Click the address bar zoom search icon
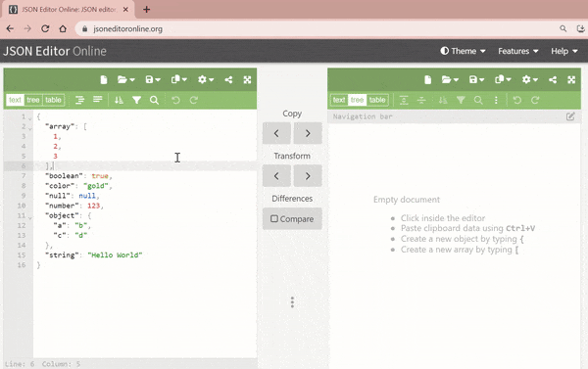The width and height of the screenshot is (588, 369). [x=563, y=28]
